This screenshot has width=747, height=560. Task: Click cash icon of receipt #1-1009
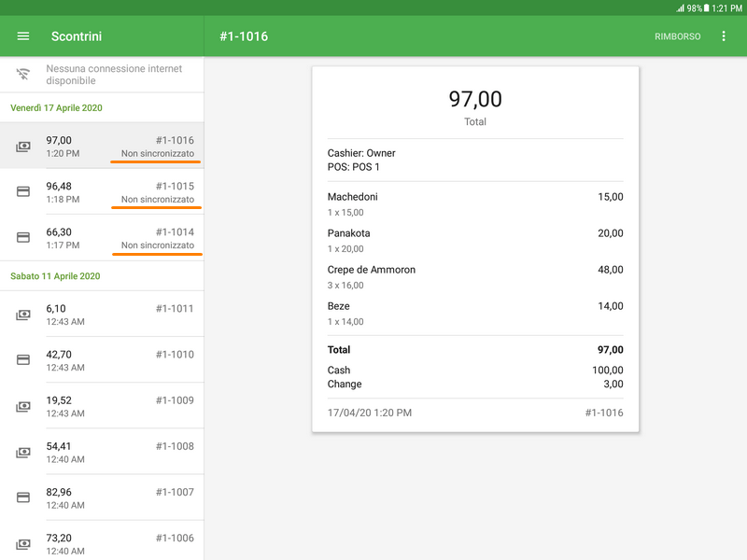tap(23, 406)
